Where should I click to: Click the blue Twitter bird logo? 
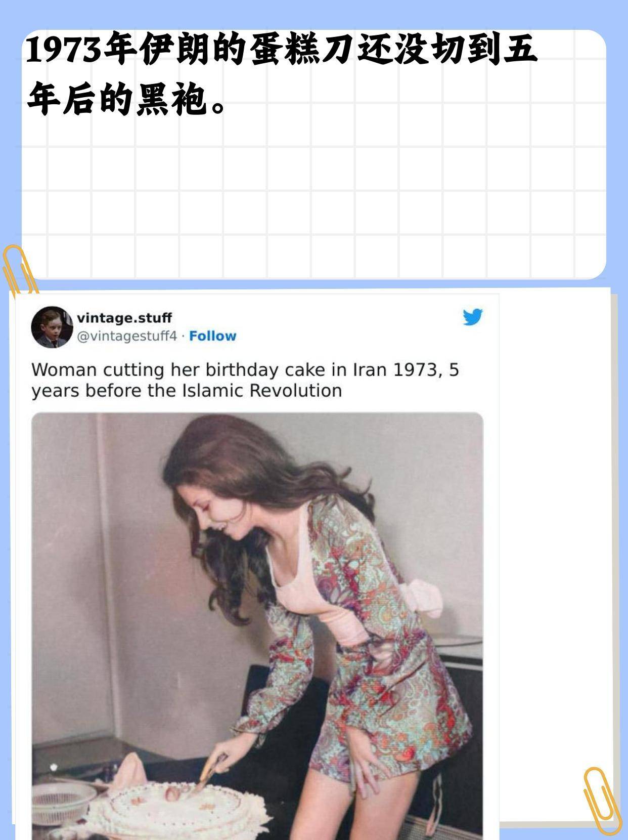pos(473,317)
